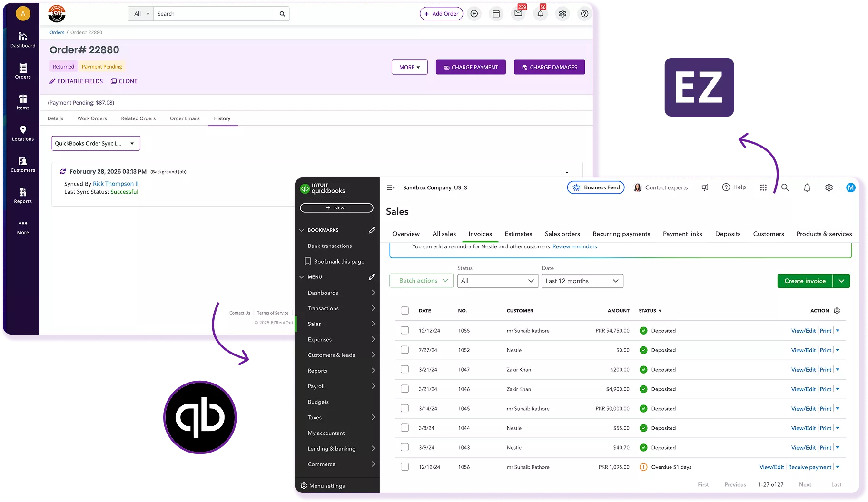Click the CHARGE PAYMENT button
Image resolution: width=868 pixels, height=502 pixels.
pos(471,67)
